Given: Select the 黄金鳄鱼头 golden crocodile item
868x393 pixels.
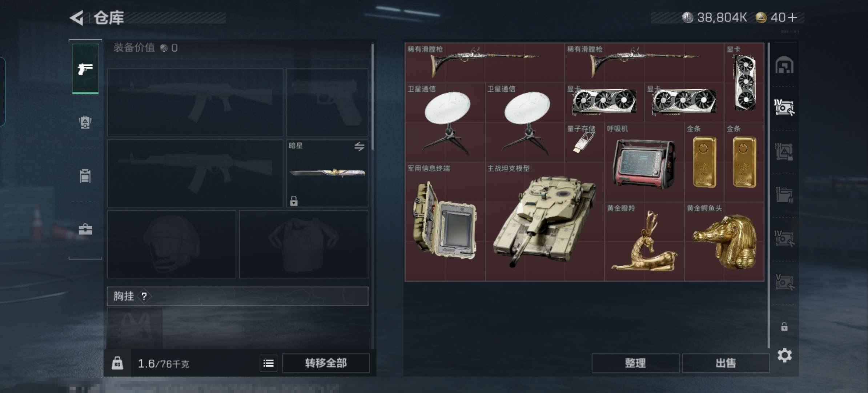Looking at the screenshot, I should point(724,241).
